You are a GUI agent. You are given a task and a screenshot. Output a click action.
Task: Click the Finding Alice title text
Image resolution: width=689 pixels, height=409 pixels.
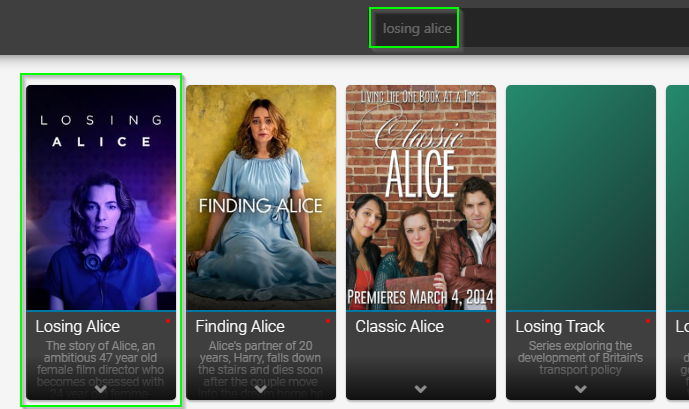click(240, 326)
